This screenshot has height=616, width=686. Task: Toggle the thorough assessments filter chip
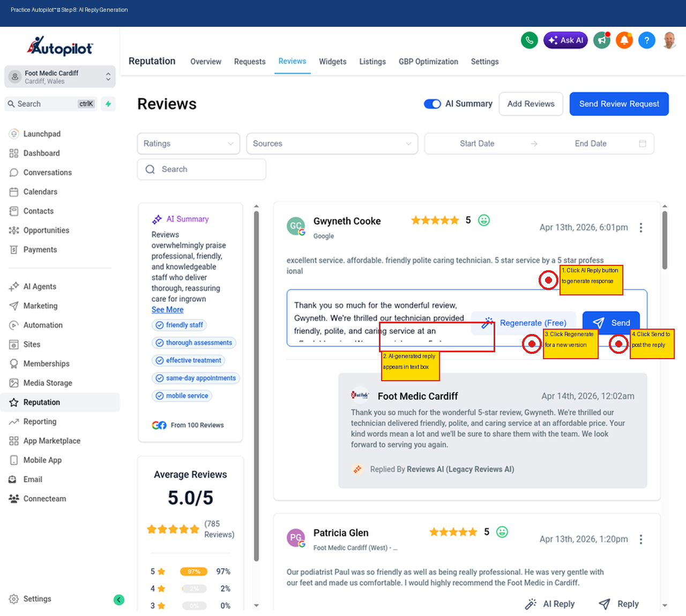(x=194, y=343)
